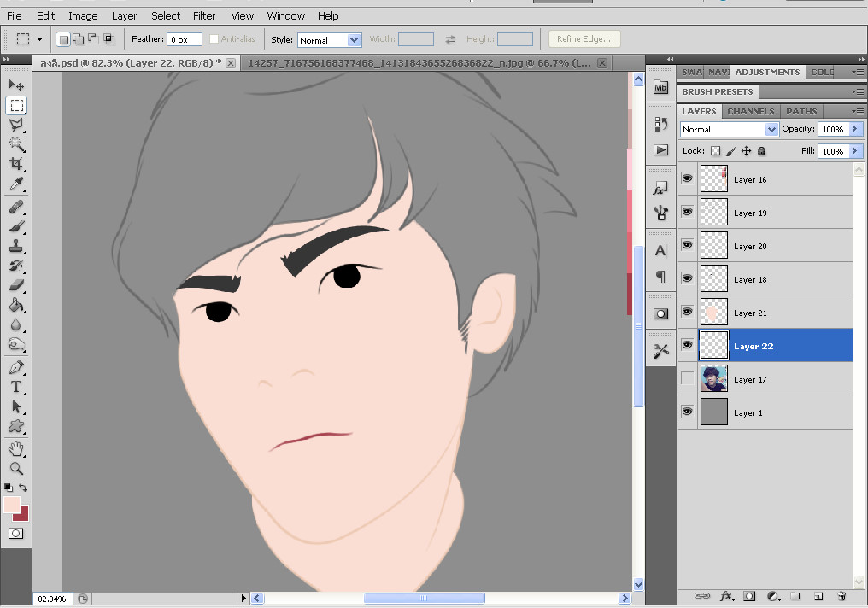Select the Crop tool
The width and height of the screenshot is (868, 608).
(16, 164)
